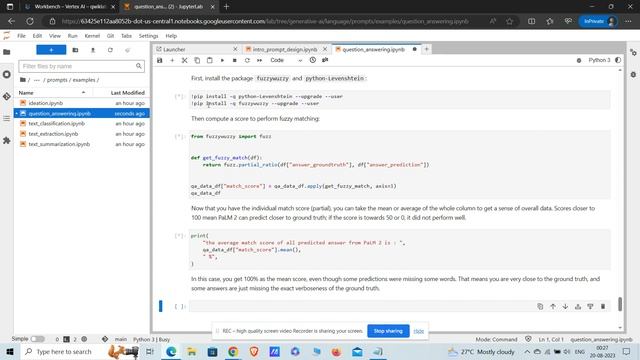Sort files by Name column header

53,93
